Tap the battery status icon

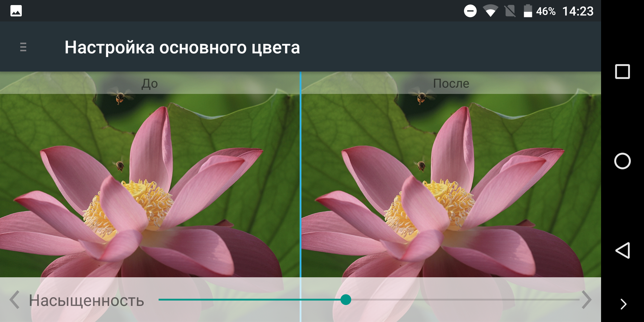[x=528, y=11]
